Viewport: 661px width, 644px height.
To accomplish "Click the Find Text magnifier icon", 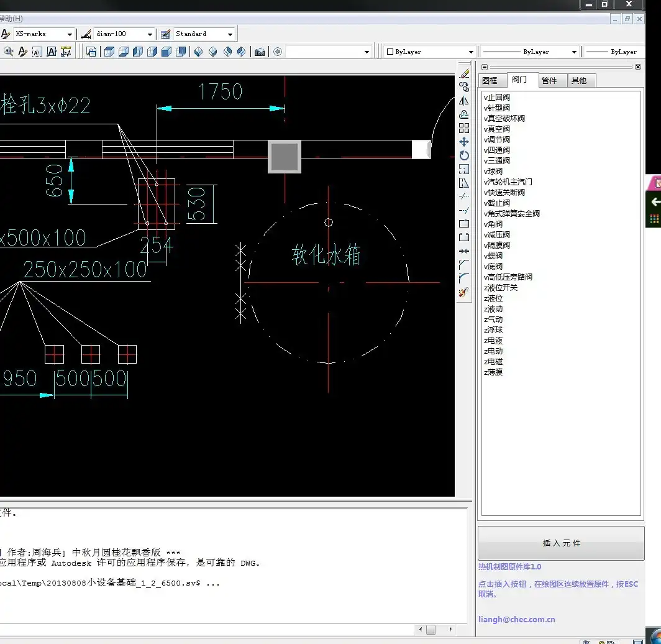I will pyautogui.click(x=9, y=52).
